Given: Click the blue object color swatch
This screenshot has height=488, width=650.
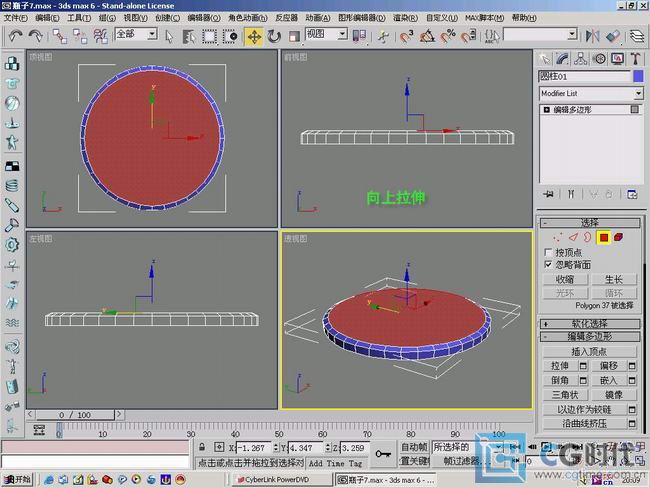Looking at the screenshot, I should (x=638, y=76).
